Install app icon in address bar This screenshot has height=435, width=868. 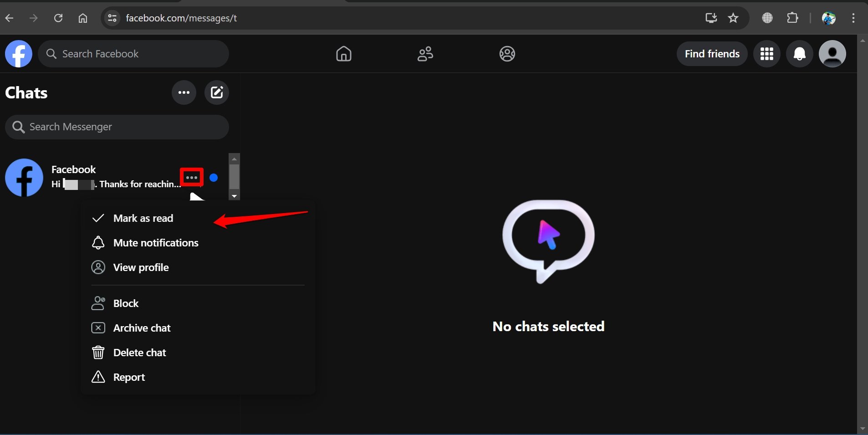click(x=711, y=18)
